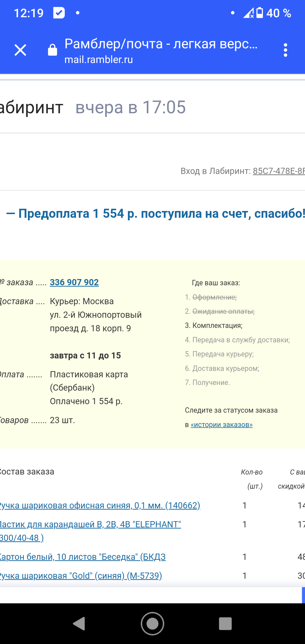
Task: Select crossed-out step '2. Ожидание оплаты;'
Action: point(220,311)
